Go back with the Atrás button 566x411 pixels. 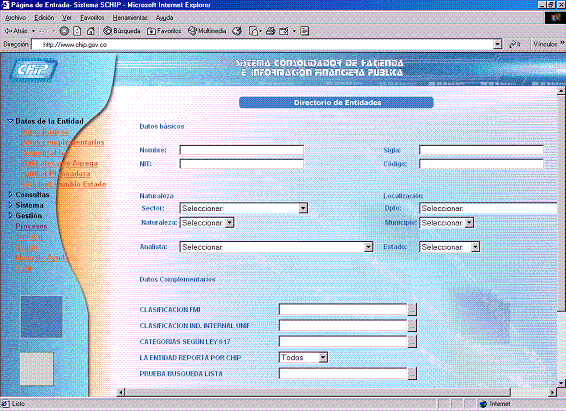[16, 31]
